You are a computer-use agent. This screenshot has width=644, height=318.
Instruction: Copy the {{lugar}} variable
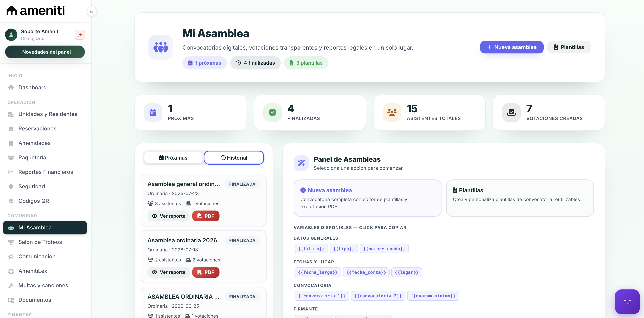pos(407,272)
